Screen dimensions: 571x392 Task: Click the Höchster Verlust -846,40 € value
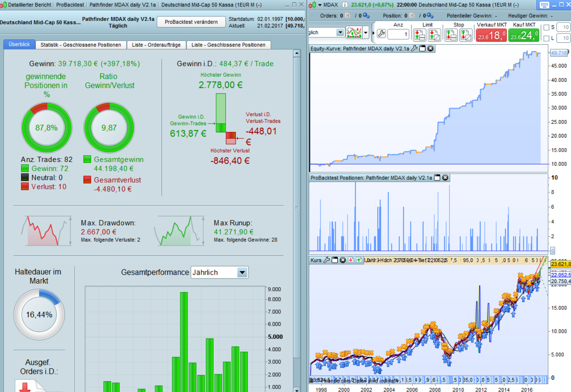tap(230, 161)
